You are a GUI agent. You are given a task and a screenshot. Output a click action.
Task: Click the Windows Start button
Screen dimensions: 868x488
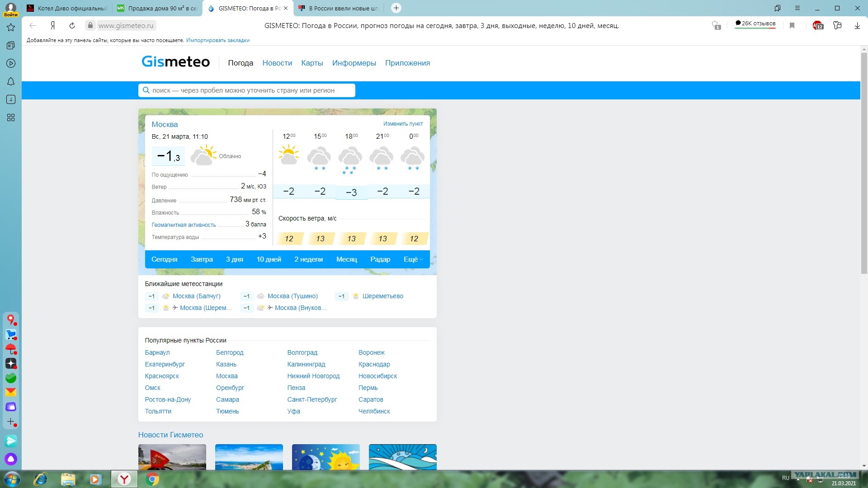click(12, 479)
